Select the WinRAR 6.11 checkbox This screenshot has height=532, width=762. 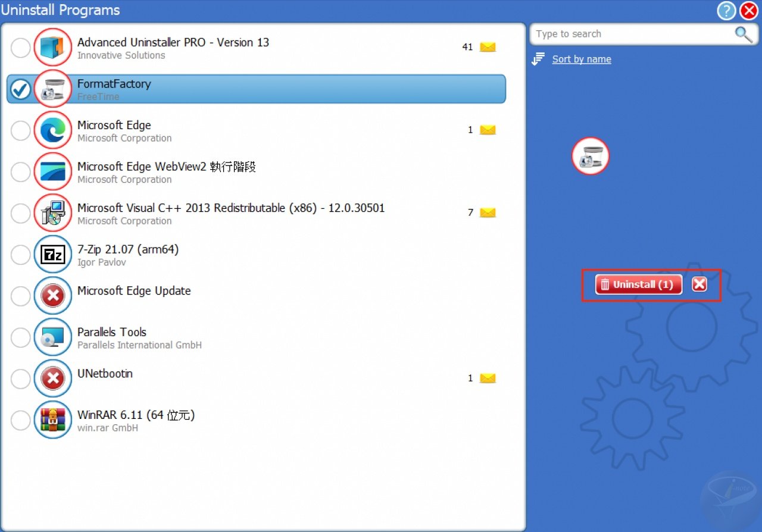coord(21,421)
